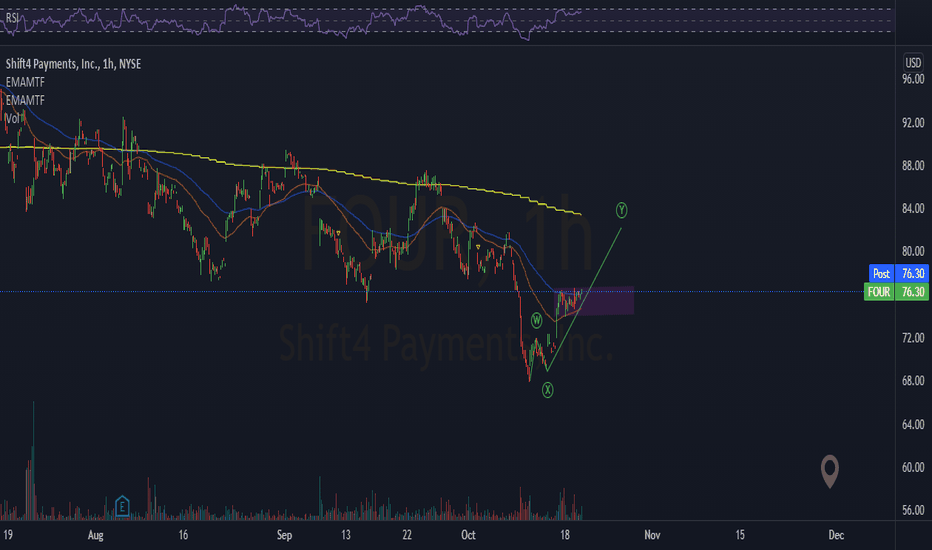The width and height of the screenshot is (932, 550).
Task: Click the 84.00 price axis label
Action: point(913,209)
